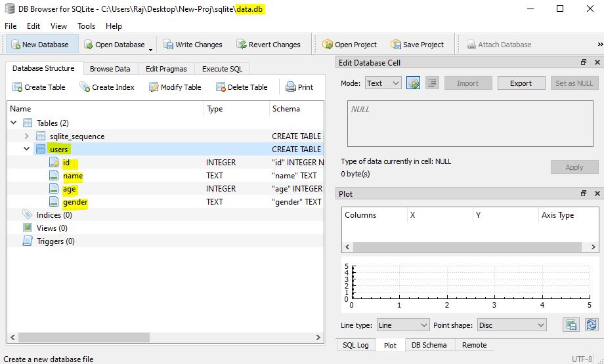Screen dimensions: 604x364
Task: Click the NULL cell editor text area
Action: 470,123
